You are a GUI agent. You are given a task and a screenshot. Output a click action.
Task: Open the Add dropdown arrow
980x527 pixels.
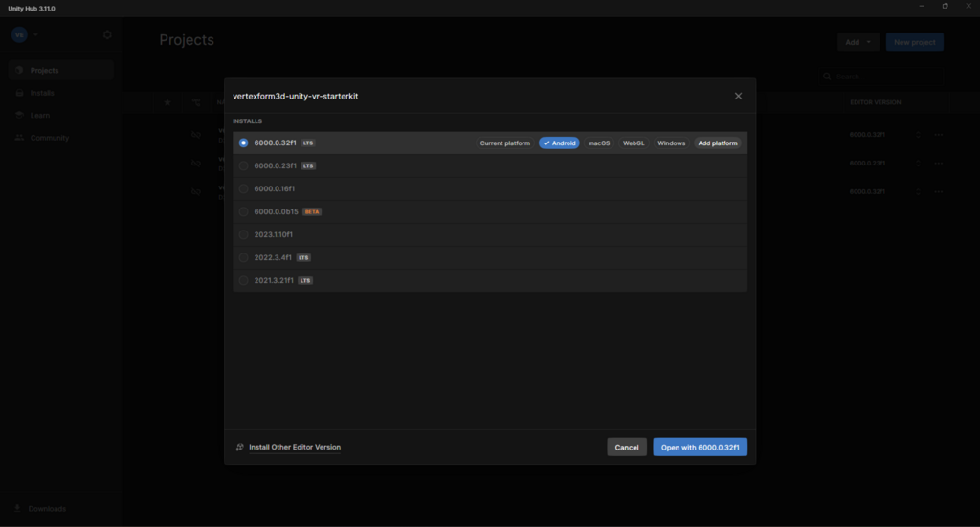coord(868,42)
